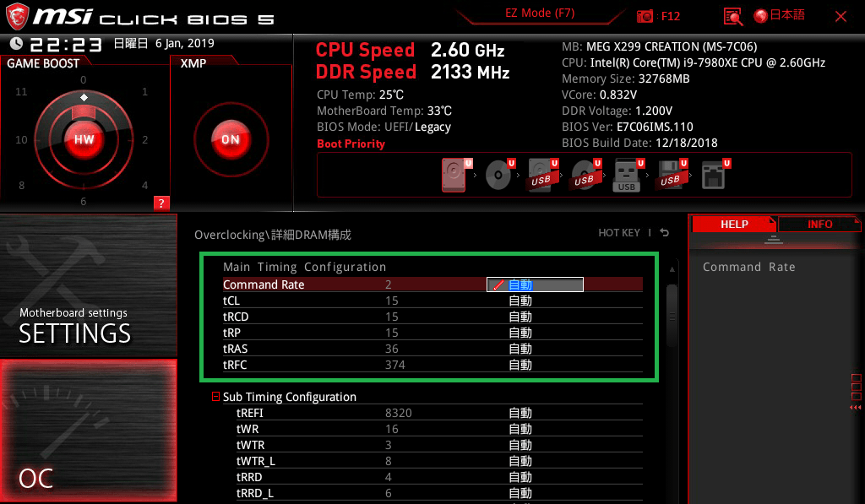Open the tRP auto setting field
This screenshot has height=504, width=865.
pos(520,333)
